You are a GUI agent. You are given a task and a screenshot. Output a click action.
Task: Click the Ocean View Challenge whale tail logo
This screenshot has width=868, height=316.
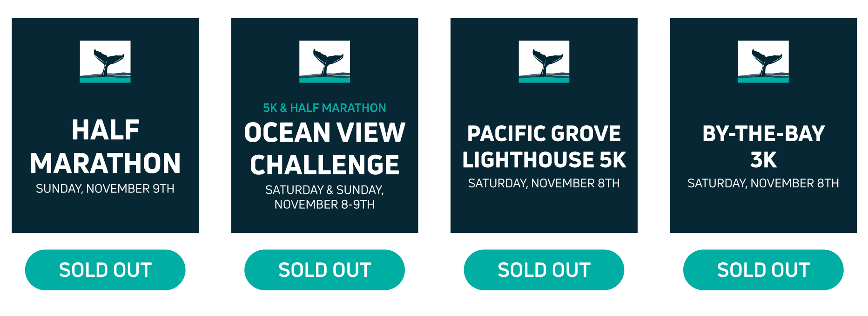coord(324,62)
